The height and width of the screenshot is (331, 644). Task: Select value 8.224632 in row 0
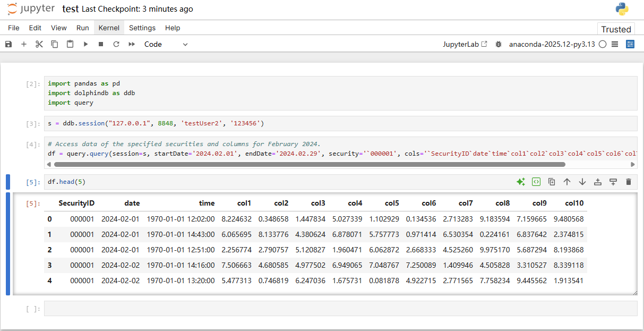pos(236,219)
